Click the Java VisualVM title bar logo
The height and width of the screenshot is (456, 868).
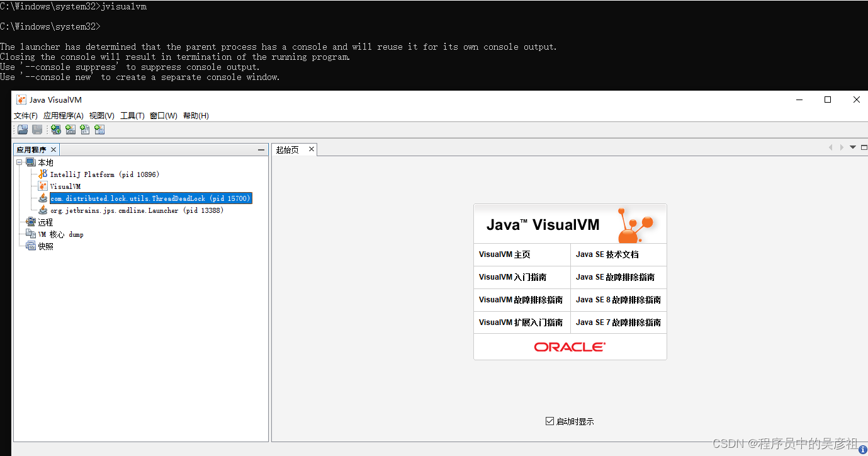21,100
